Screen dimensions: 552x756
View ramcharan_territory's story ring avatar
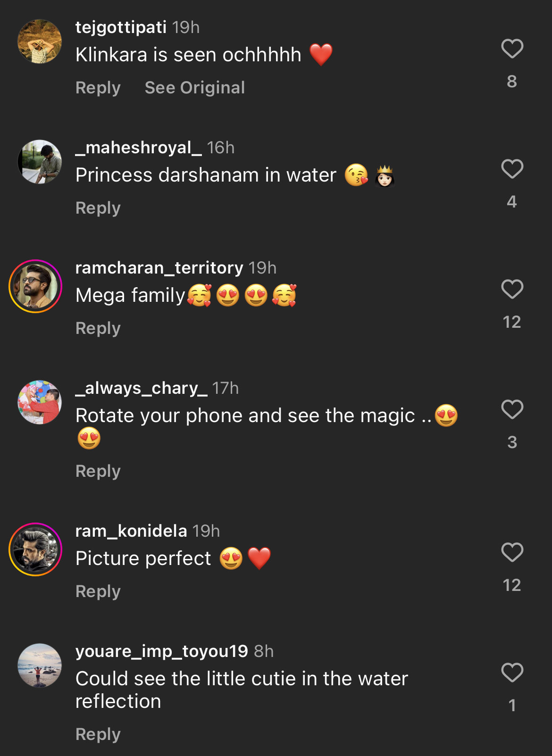[x=35, y=286]
